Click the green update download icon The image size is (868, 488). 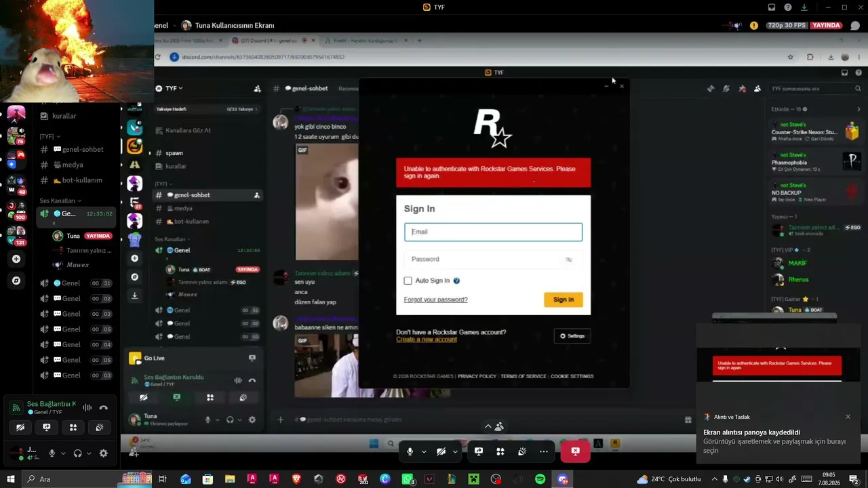coord(804,7)
